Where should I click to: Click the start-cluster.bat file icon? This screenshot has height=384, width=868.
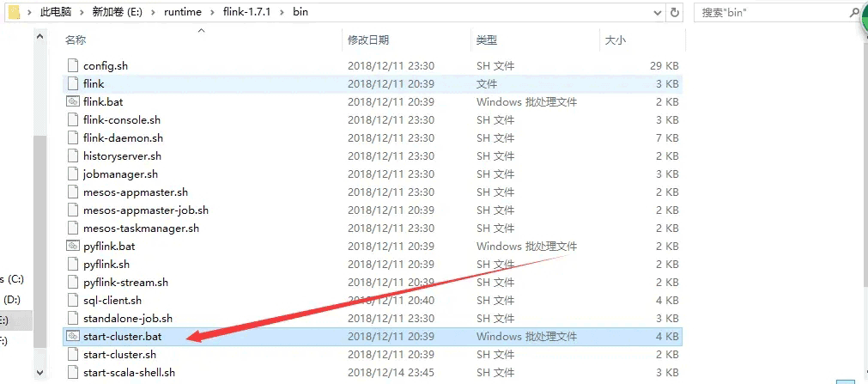coord(73,336)
